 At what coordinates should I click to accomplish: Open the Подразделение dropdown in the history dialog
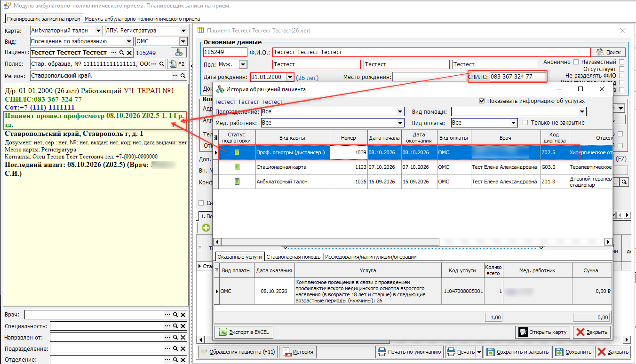[x=400, y=111]
